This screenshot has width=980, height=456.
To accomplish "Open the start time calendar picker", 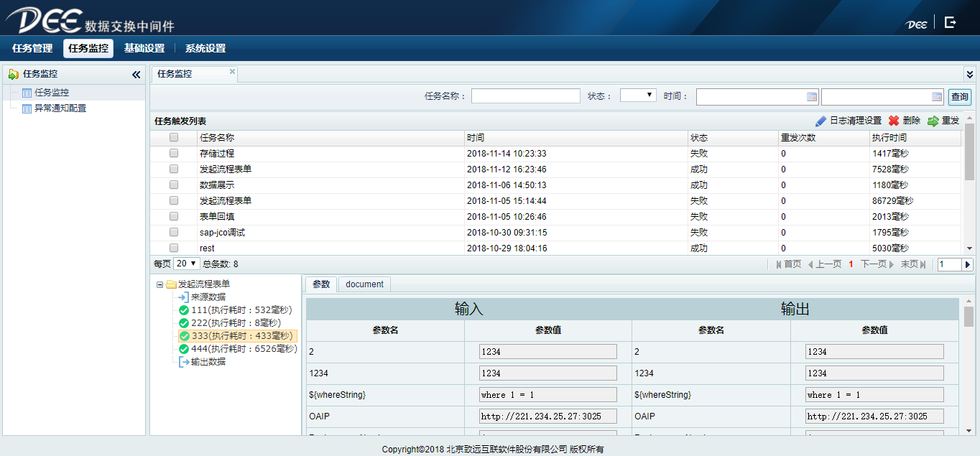I will (812, 97).
